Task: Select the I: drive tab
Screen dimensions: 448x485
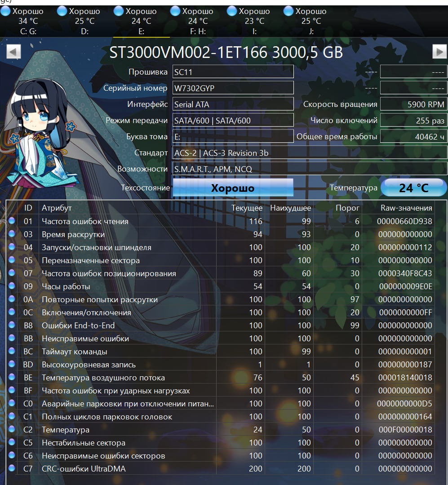Action: click(x=255, y=21)
